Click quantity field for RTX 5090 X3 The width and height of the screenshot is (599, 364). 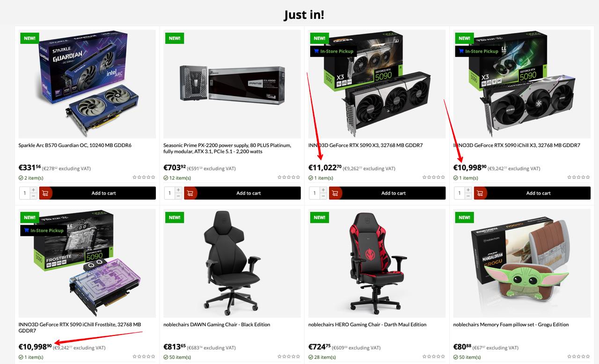[314, 193]
